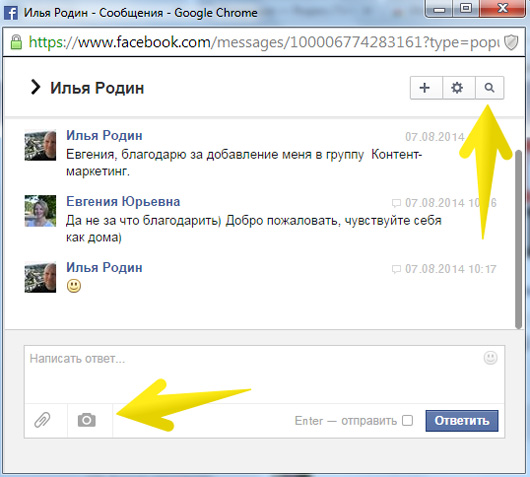Click message icon beside 10:17 timestamp
Image resolution: width=530 pixels, height=477 pixels.
[x=396, y=269]
